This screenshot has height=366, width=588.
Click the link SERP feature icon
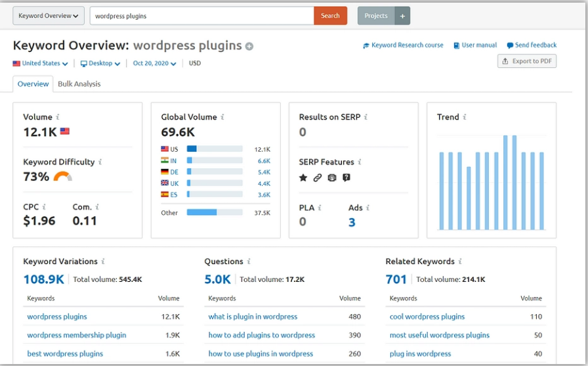tap(317, 177)
